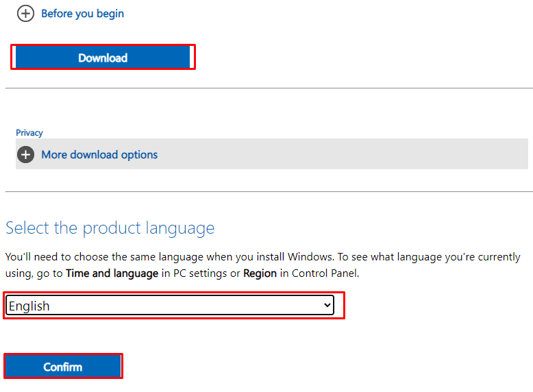Screen dimensions: 533x392
Task: Click the bold Time and language text
Action: coord(112,273)
